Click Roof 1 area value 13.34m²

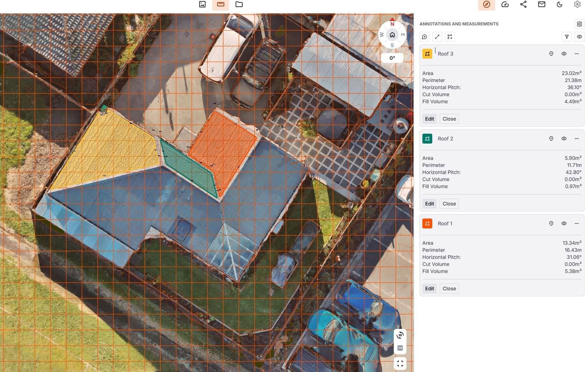coord(572,243)
